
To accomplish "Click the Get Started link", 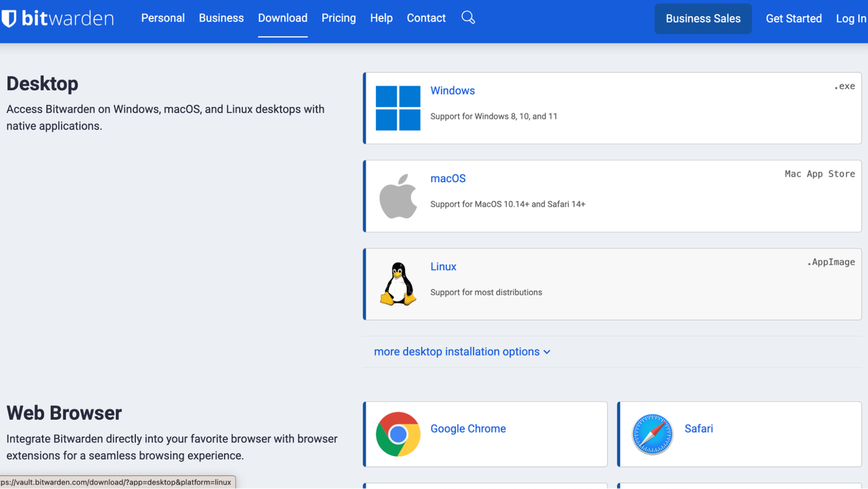I will (x=793, y=18).
